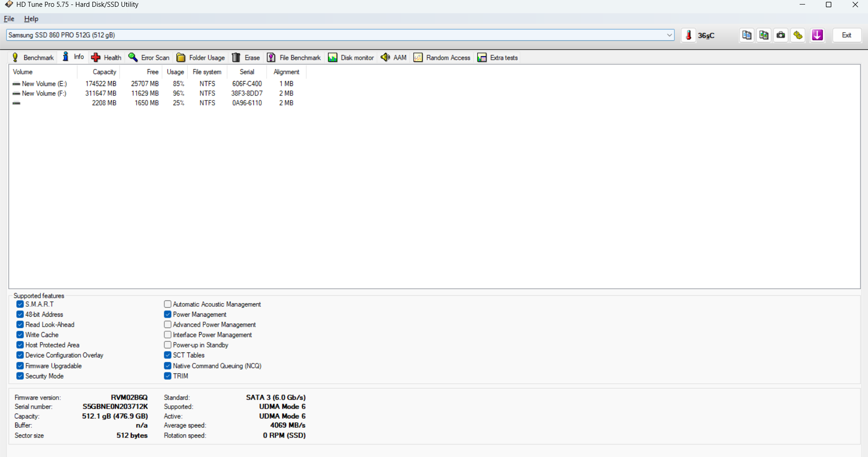868x457 pixels.
Task: Toggle the TRIM checkbox
Action: (167, 376)
